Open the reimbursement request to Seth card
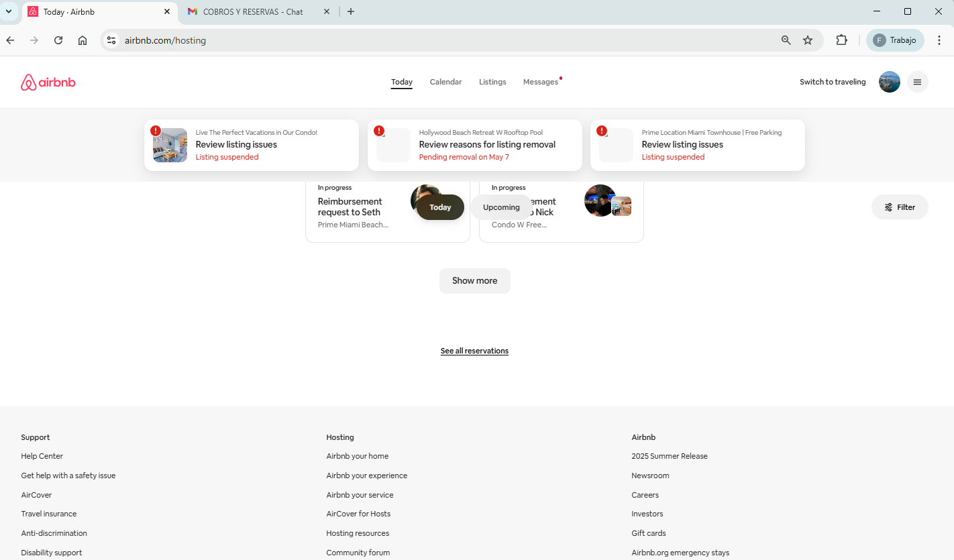This screenshot has height=560, width=954. (388, 211)
